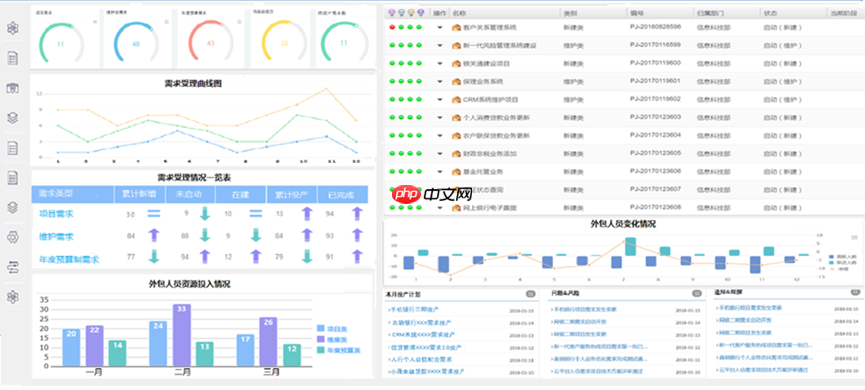Open the menu icon of 外包人员变化情况 chart
The image size is (865, 390).
[x=855, y=237]
